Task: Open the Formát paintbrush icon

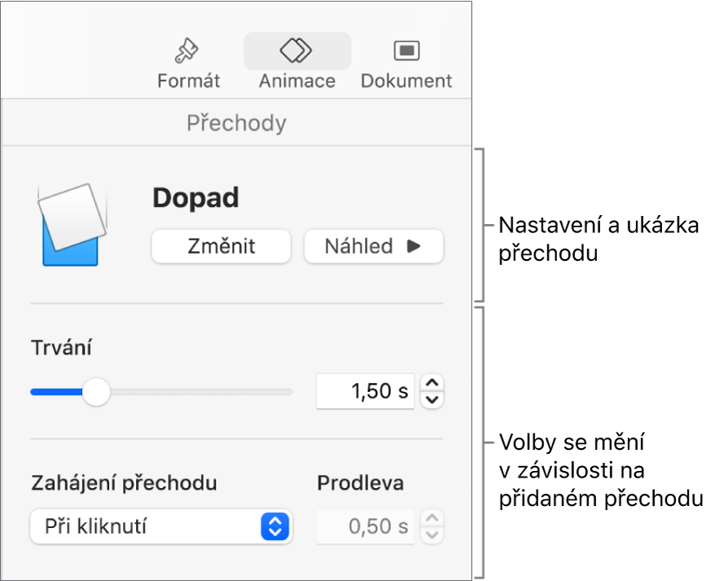Action: click(188, 51)
